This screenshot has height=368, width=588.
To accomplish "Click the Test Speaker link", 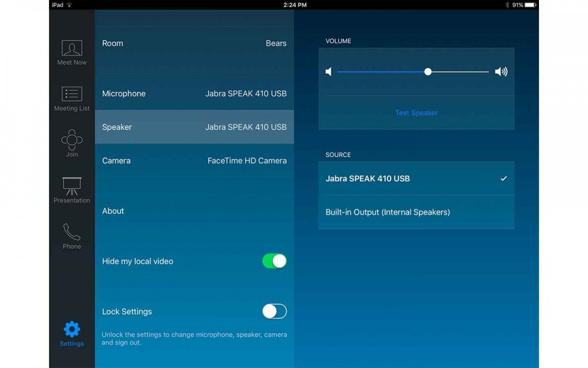I will tap(416, 113).
